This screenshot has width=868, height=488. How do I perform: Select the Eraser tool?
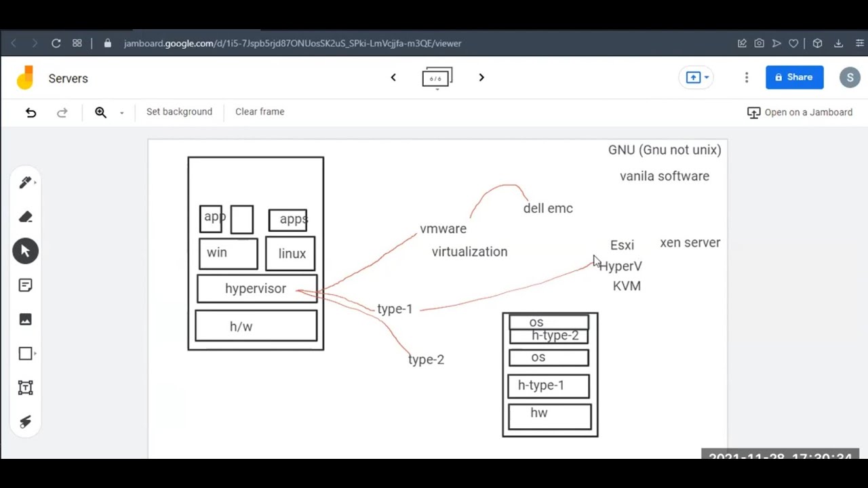(26, 217)
